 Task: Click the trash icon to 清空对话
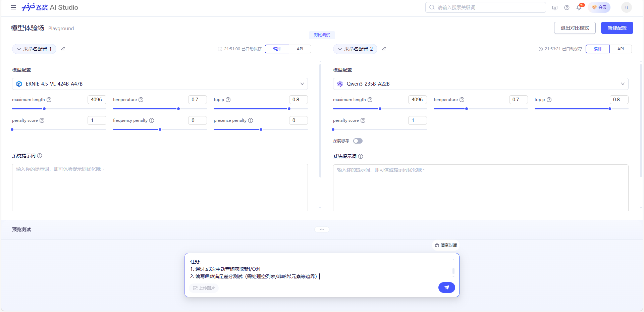(x=437, y=245)
